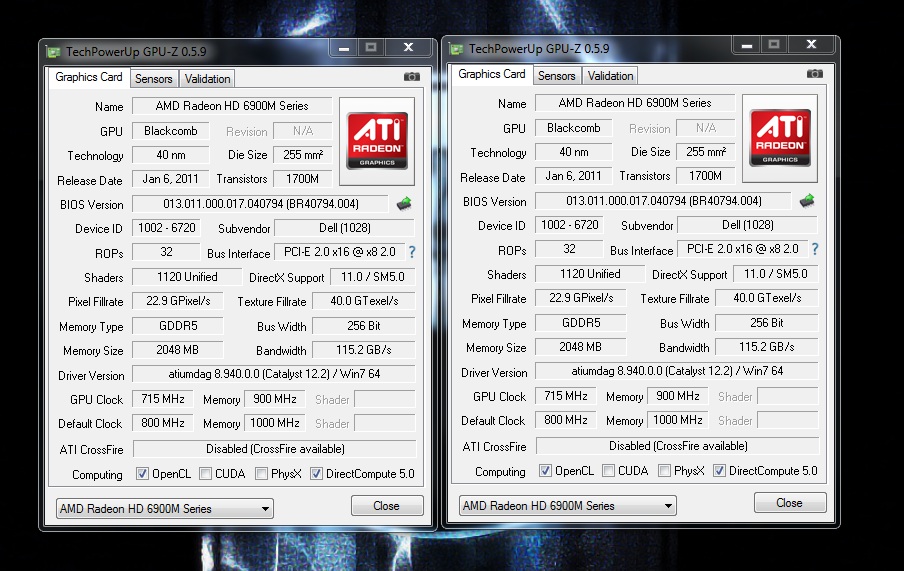The width and height of the screenshot is (904, 571).
Task: Click the BIOS Version field in left window
Action: (x=261, y=204)
